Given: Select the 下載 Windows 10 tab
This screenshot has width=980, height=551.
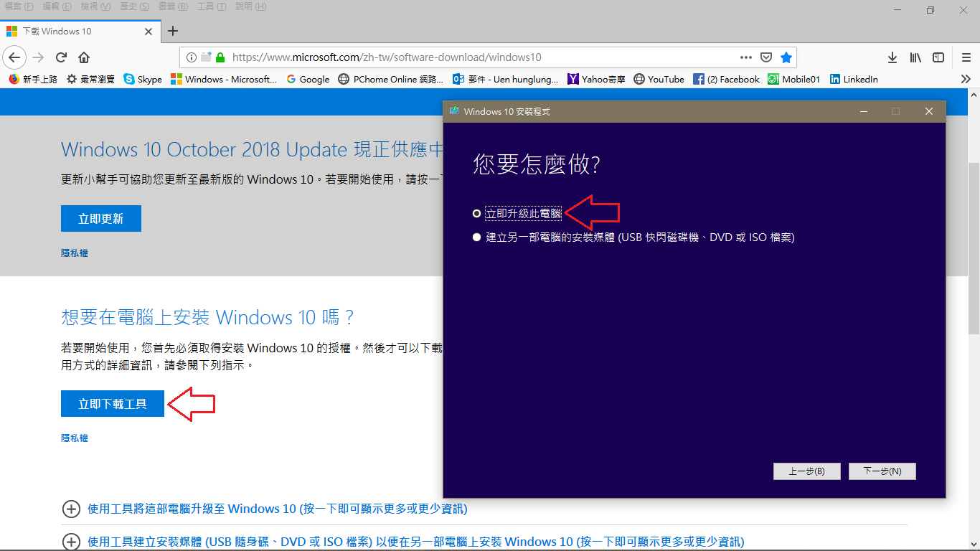Looking at the screenshot, I should point(79,32).
